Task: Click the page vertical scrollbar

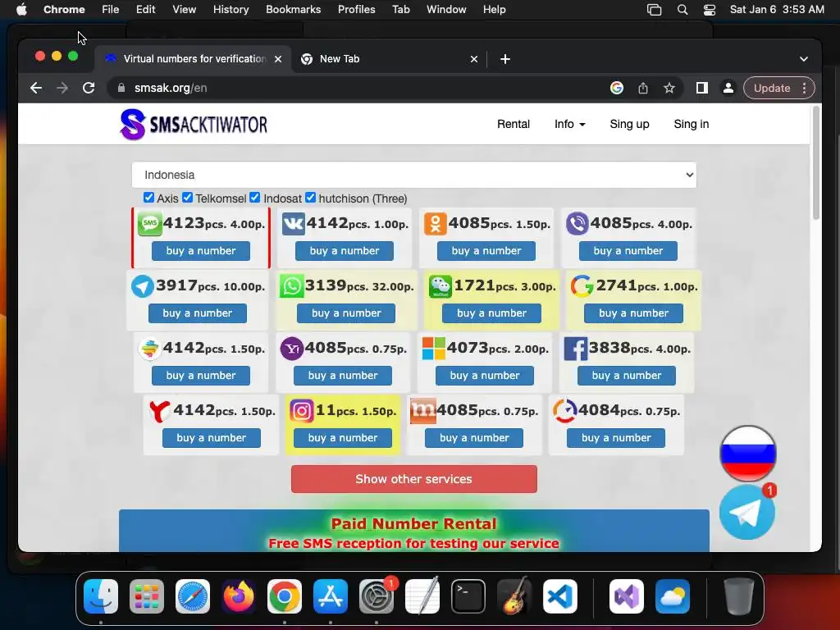Action: click(816, 163)
